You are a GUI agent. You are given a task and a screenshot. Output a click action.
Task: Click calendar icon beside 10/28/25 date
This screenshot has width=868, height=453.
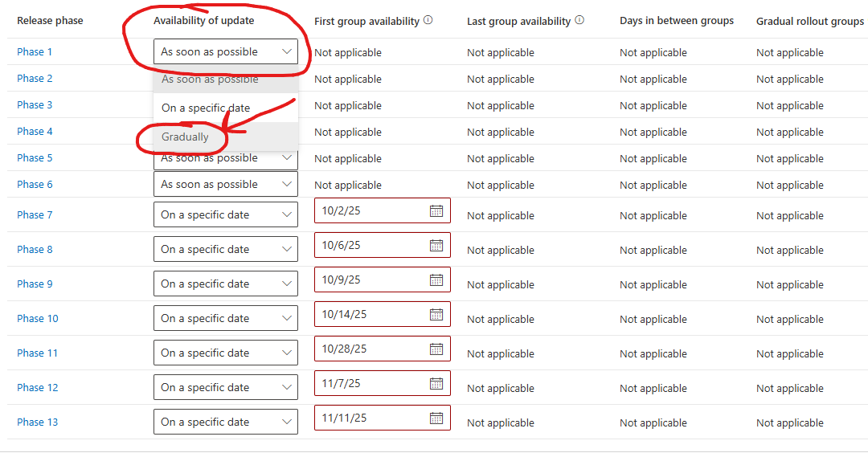[x=436, y=349]
